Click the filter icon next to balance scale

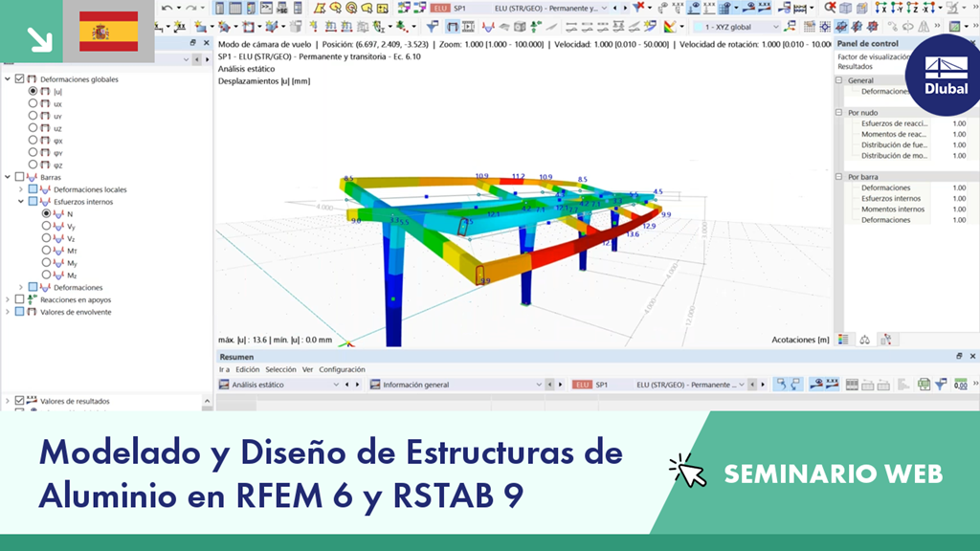[885, 340]
